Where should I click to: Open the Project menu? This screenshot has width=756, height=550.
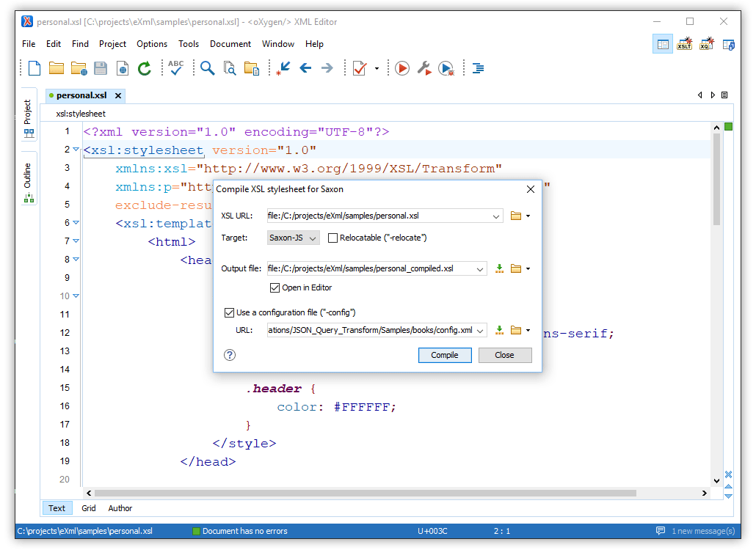click(112, 44)
